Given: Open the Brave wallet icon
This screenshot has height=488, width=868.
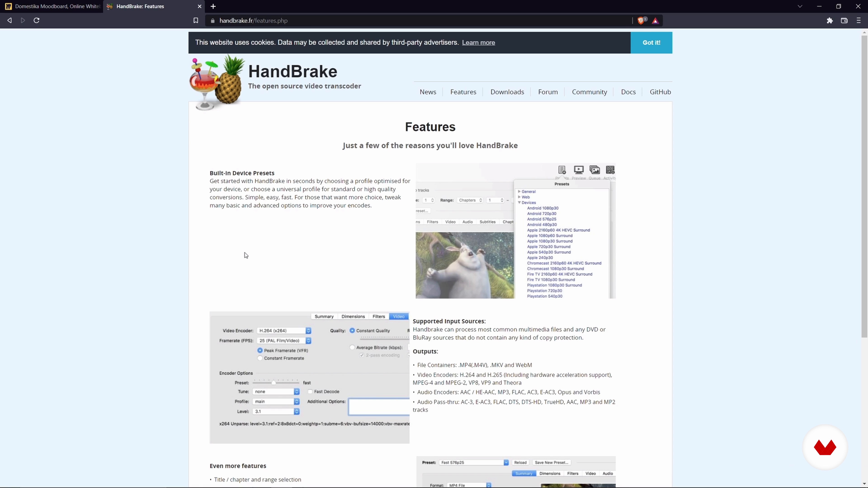Looking at the screenshot, I should (x=844, y=21).
